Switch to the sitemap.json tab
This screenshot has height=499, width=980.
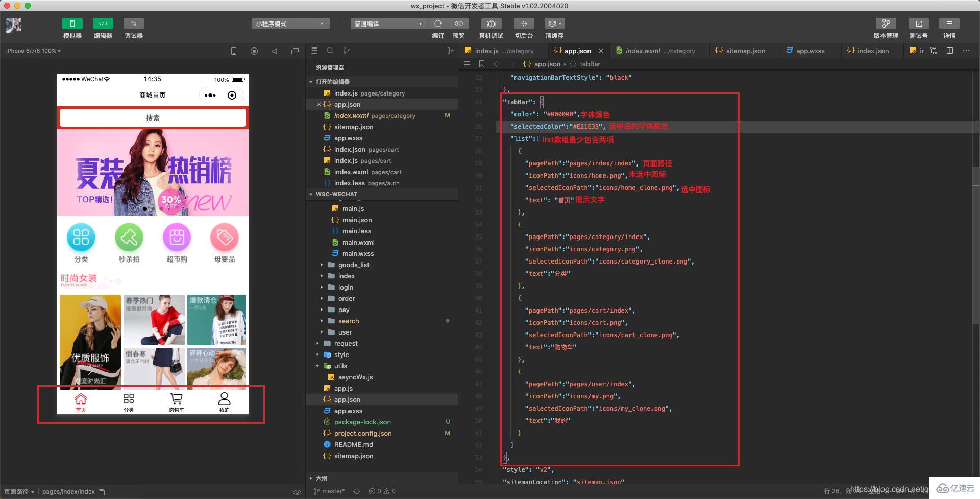click(745, 51)
